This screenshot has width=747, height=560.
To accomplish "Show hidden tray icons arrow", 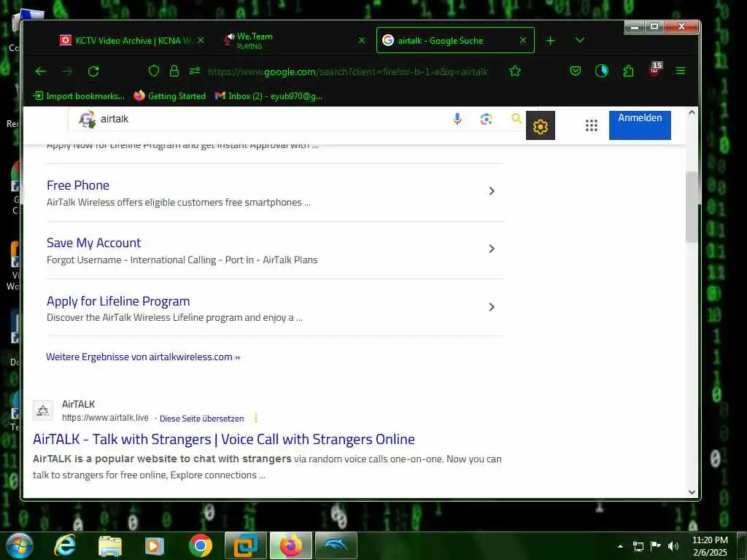I will pos(620,546).
